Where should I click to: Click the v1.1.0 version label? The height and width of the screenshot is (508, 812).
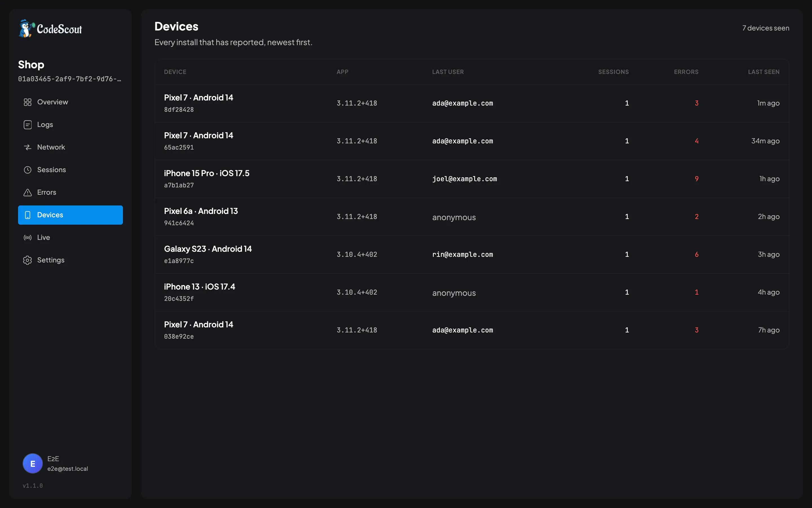point(32,486)
